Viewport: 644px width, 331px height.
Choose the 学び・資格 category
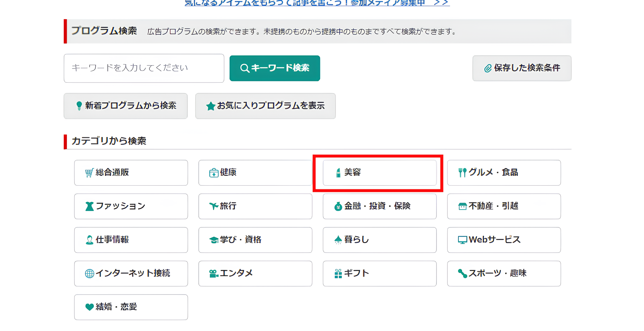click(x=255, y=240)
